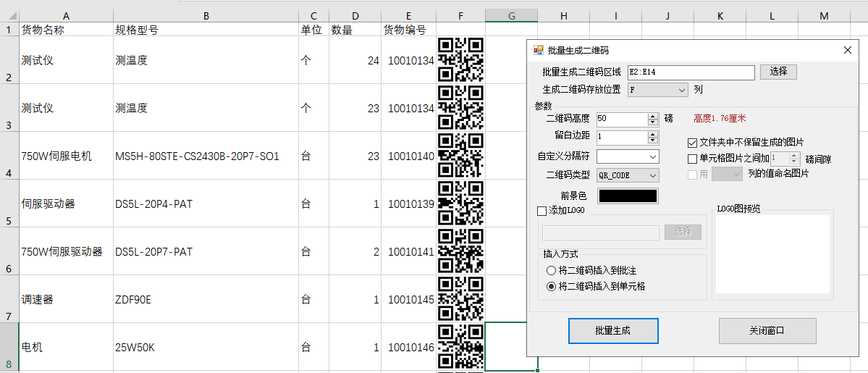Select column B header

pos(206,16)
